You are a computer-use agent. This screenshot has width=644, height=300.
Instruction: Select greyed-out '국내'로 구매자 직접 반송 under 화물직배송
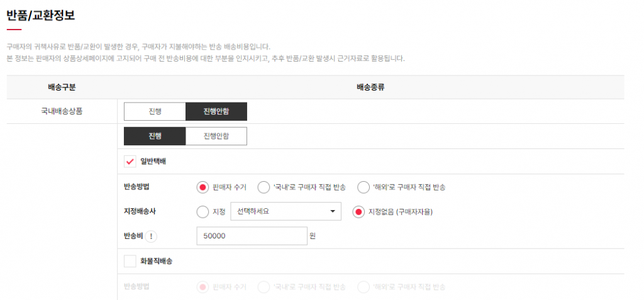click(x=264, y=287)
